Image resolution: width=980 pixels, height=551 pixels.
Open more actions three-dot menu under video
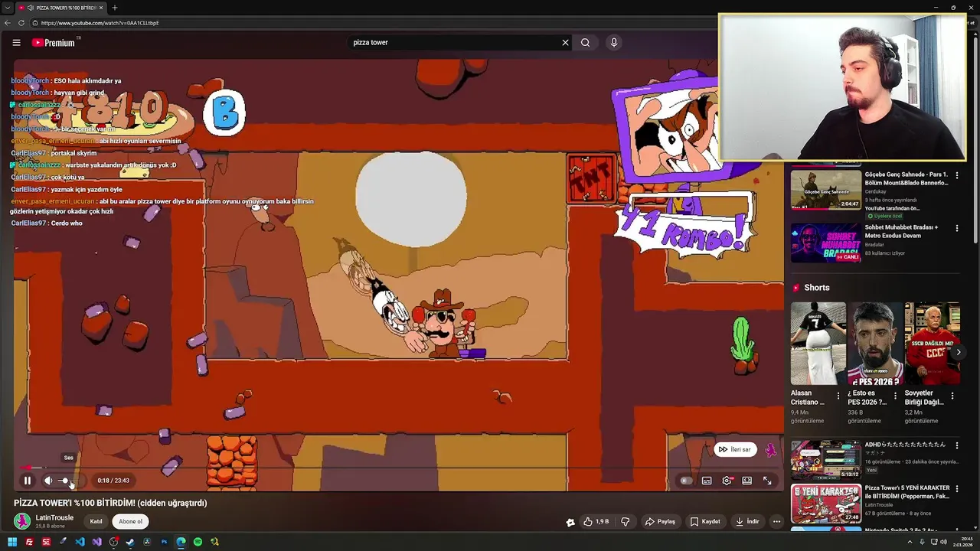(x=776, y=521)
